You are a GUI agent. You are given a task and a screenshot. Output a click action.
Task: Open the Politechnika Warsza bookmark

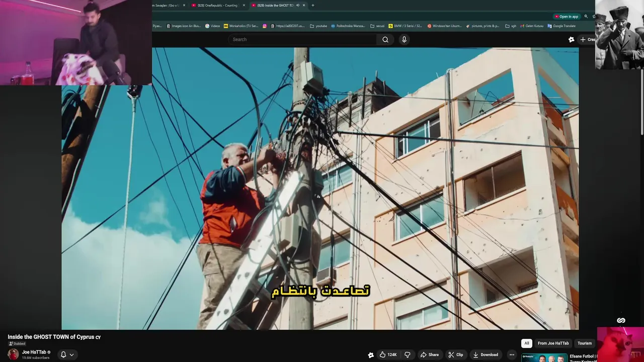348,26
